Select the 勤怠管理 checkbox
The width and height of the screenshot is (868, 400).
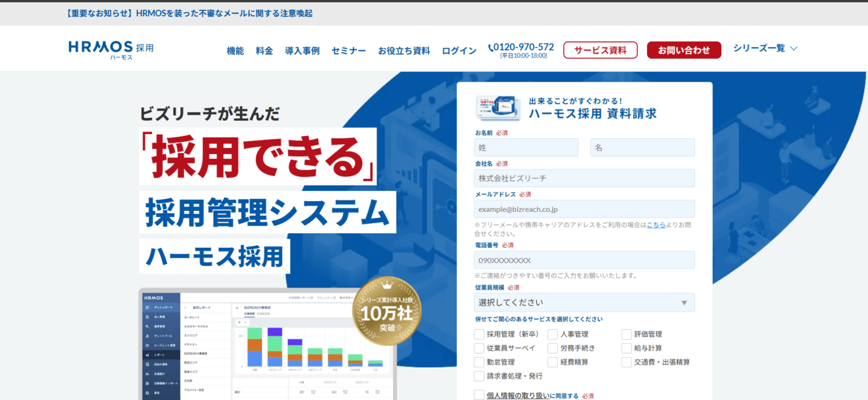click(479, 362)
